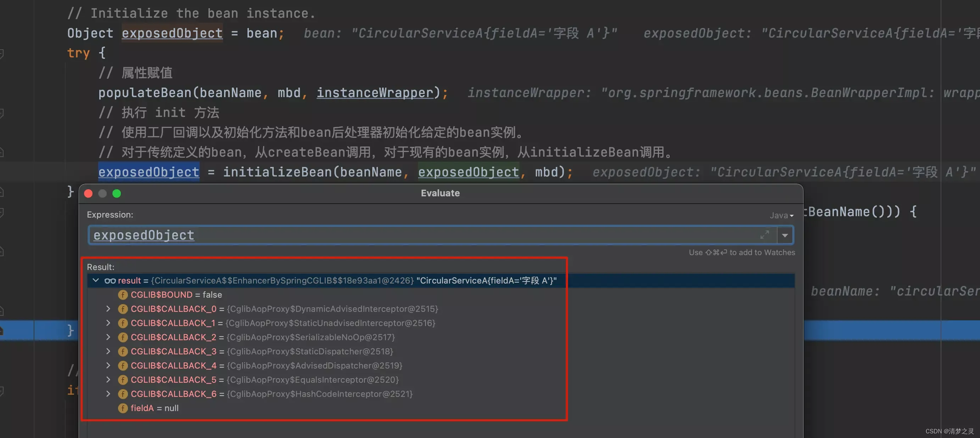Expand CGLIB$CALLBACK_0 field node
Image resolution: width=980 pixels, height=438 pixels.
108,309
